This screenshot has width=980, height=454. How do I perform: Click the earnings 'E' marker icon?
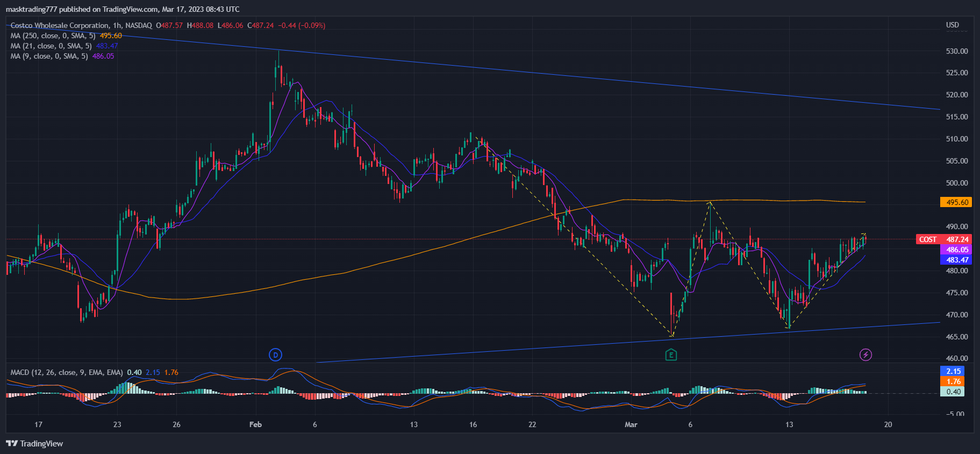point(671,354)
